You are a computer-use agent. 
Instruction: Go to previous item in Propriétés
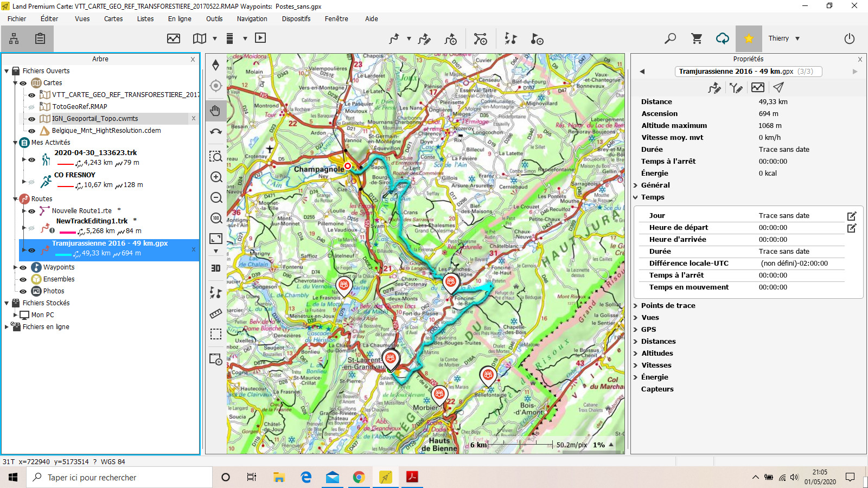pyautogui.click(x=642, y=72)
